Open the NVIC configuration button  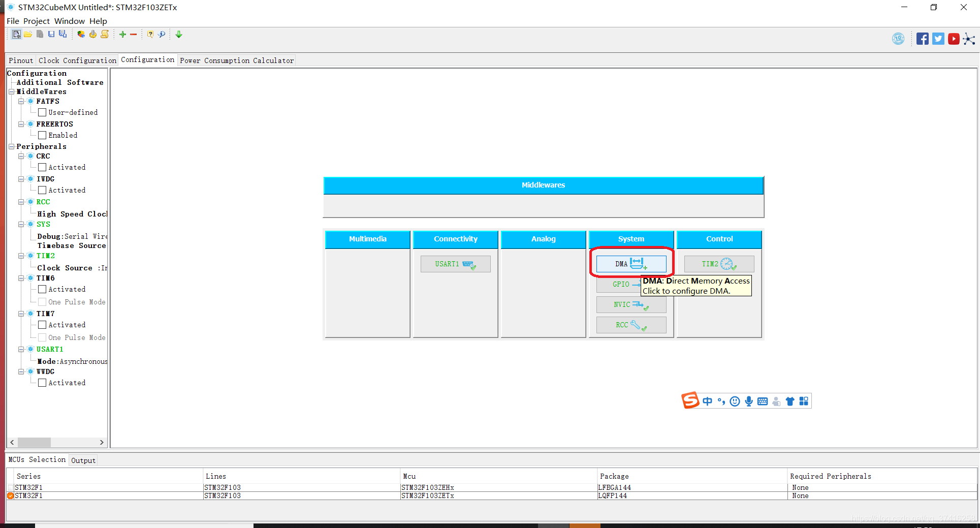631,304
